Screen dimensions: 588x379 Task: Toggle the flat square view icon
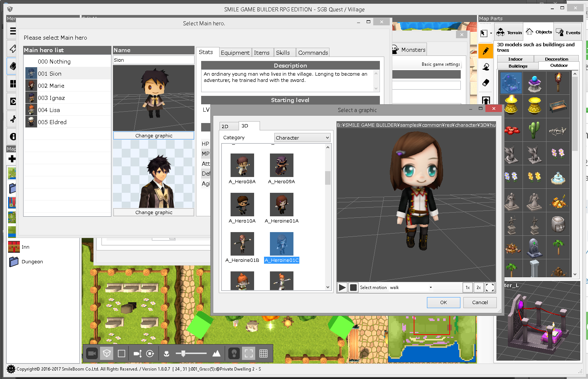[x=121, y=353]
